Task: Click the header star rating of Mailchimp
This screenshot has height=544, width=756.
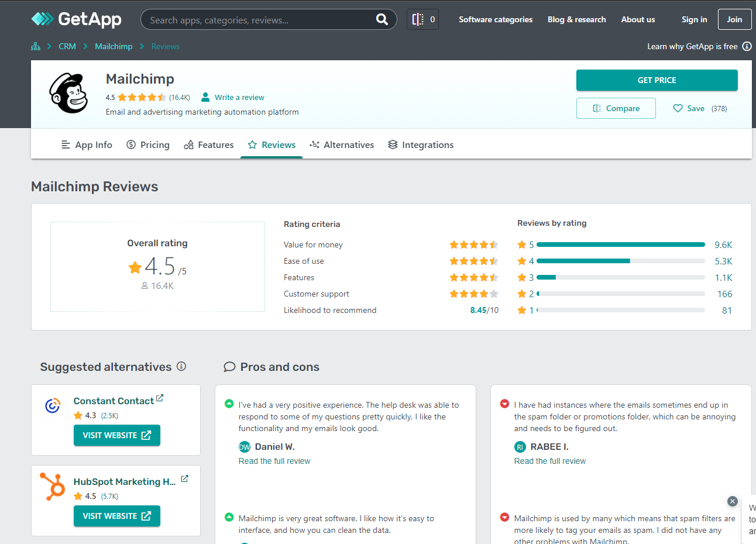Action: 142,97
